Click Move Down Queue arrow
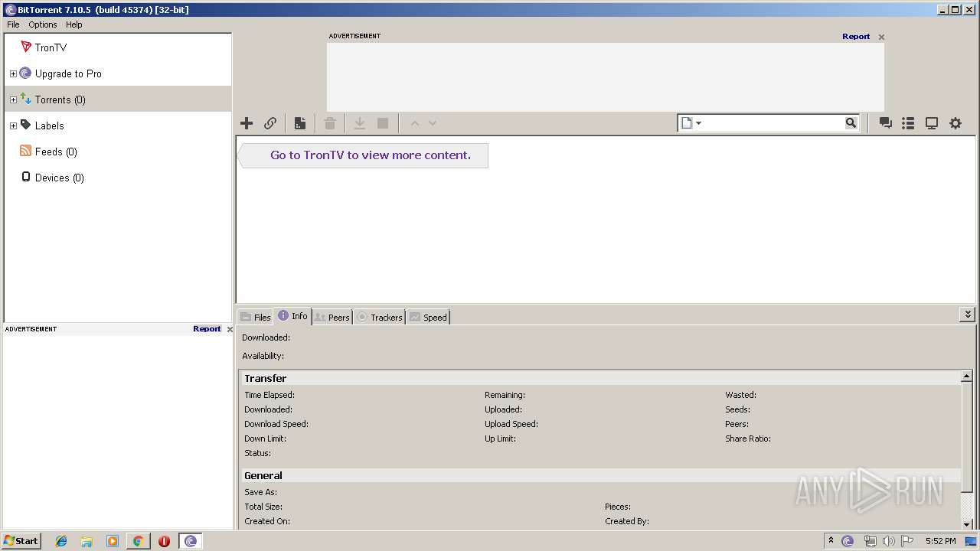 tap(433, 123)
